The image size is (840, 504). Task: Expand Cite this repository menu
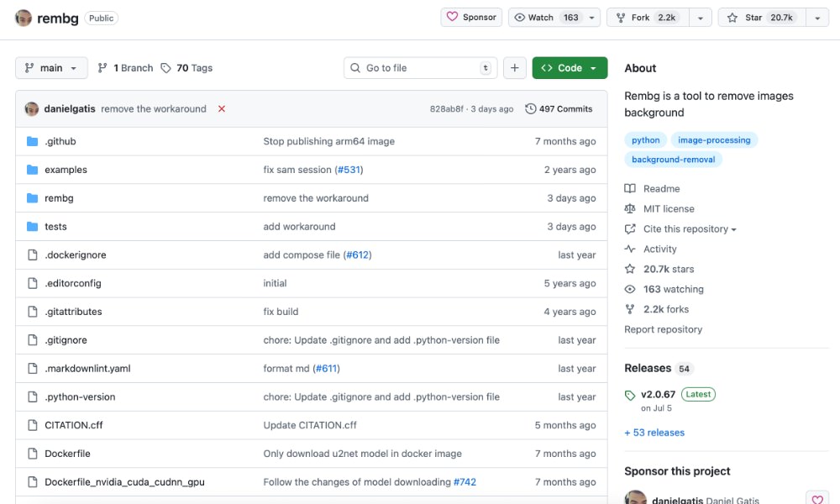[x=689, y=229]
